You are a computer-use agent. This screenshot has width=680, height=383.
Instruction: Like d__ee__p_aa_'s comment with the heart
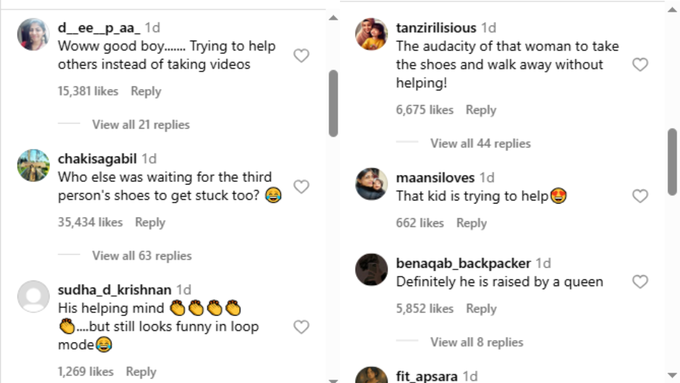(x=301, y=56)
